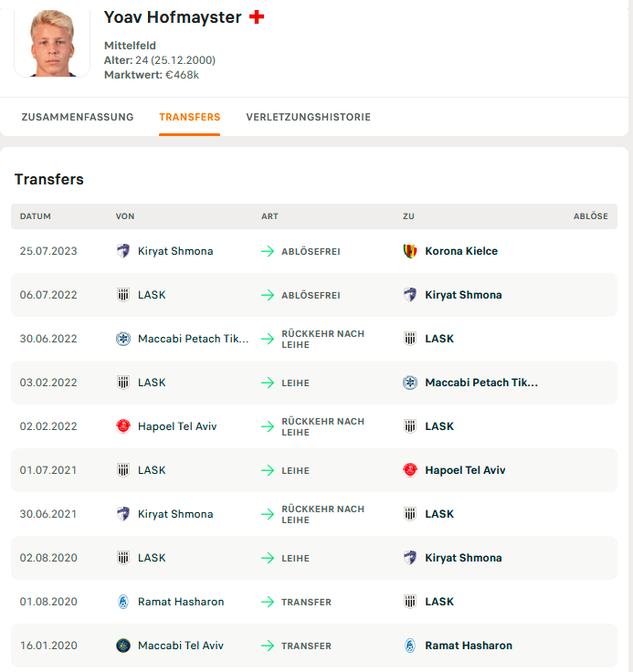Click the Ablöse column header
633x672 pixels.
pyautogui.click(x=590, y=216)
